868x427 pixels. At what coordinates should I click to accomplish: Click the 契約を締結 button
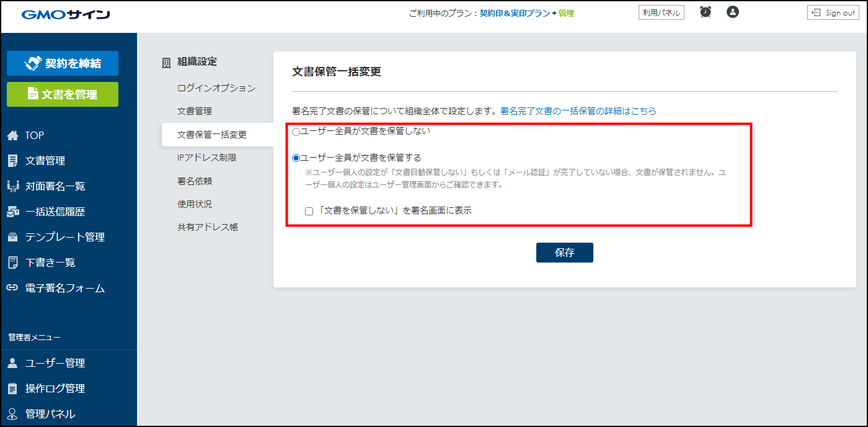click(x=63, y=63)
